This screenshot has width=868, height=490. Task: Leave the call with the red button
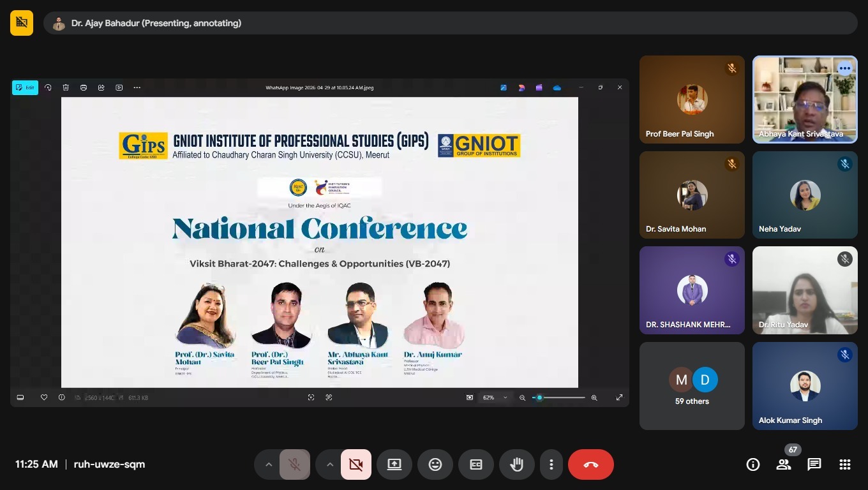[x=591, y=464]
